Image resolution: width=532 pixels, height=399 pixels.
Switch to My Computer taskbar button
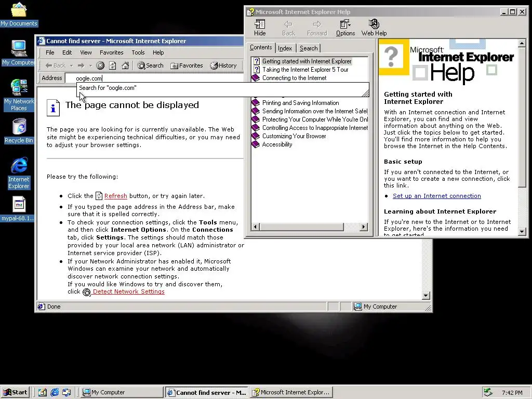click(x=122, y=392)
